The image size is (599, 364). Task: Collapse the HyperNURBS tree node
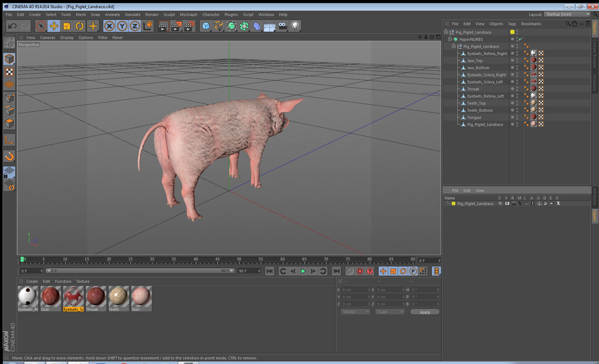click(x=450, y=39)
